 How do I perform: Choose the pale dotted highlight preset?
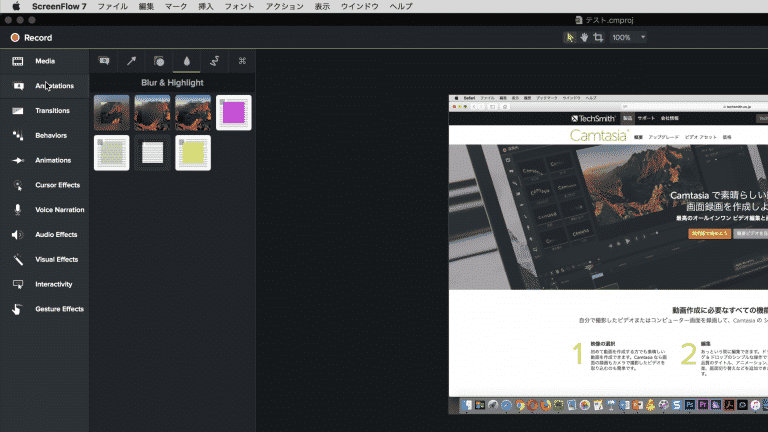(112, 153)
